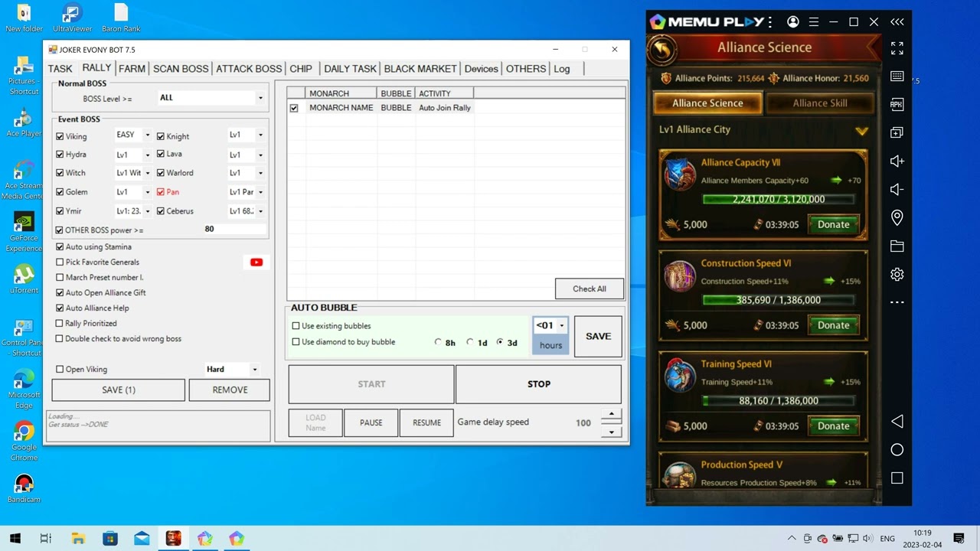
Task: Click the SAVE (1) button
Action: click(118, 390)
